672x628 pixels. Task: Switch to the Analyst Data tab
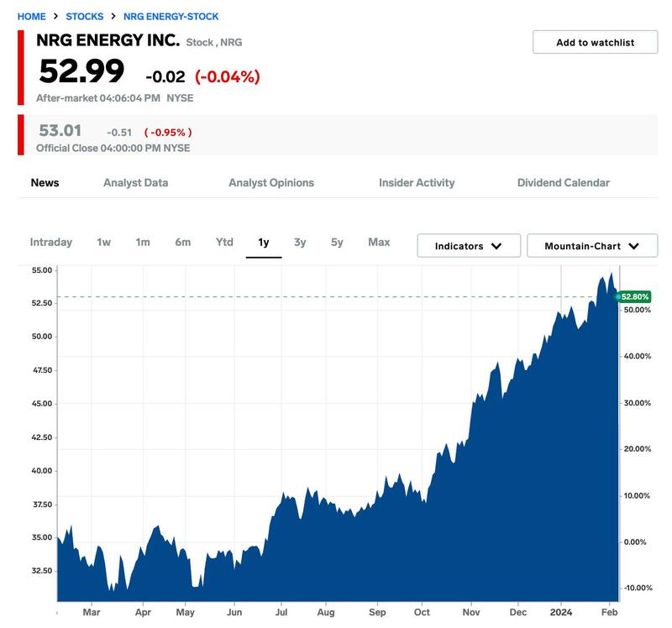135,182
